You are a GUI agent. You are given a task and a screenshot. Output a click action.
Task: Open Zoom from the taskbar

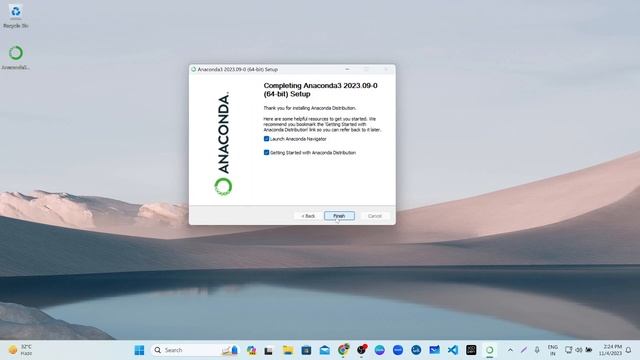(398, 350)
